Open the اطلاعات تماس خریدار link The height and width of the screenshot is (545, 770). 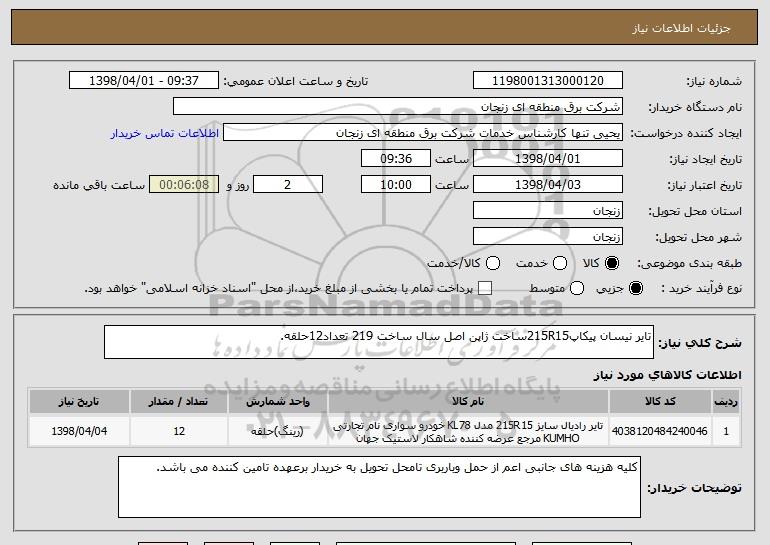click(165, 133)
